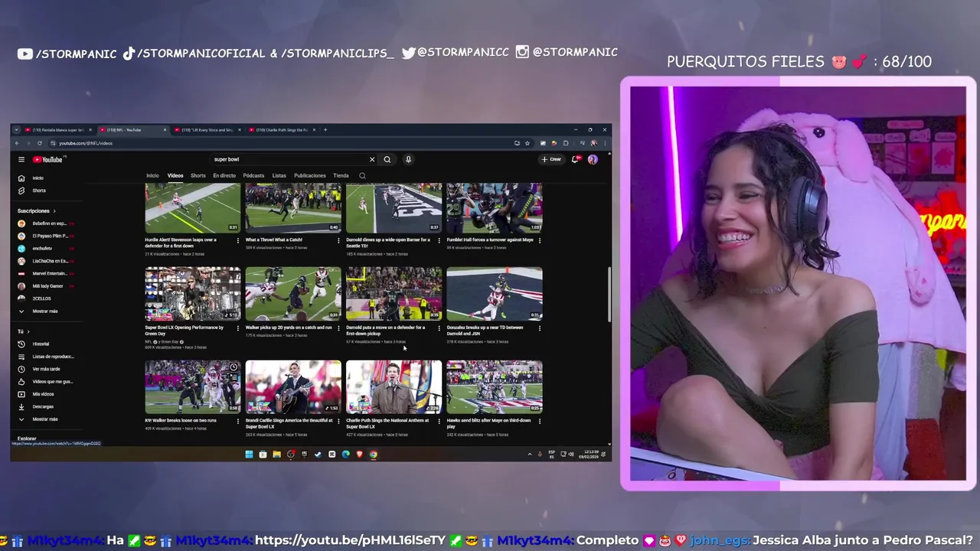Viewport: 980px width, 551px height.
Task: Open the Listas channel tab
Action: [279, 175]
